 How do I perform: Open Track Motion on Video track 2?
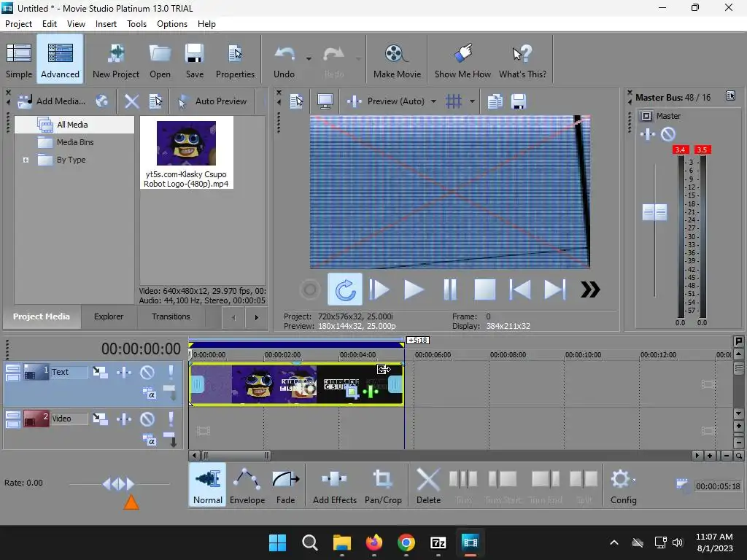[100, 419]
